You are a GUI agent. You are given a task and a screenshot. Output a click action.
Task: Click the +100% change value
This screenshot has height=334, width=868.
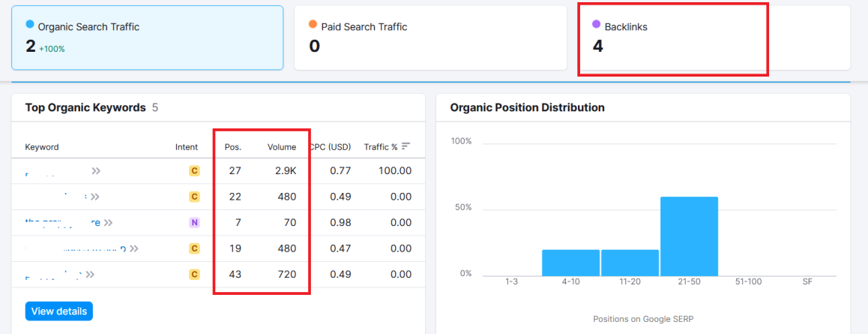(52, 49)
